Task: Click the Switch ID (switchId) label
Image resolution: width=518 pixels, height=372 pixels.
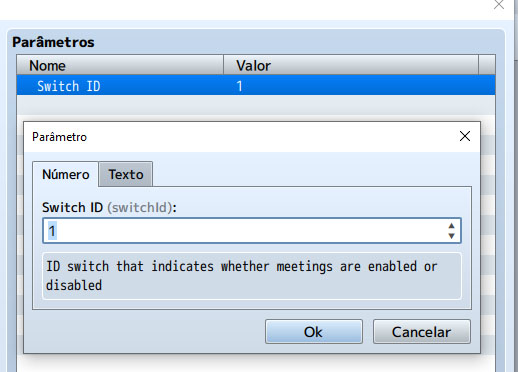Action: 109,207
